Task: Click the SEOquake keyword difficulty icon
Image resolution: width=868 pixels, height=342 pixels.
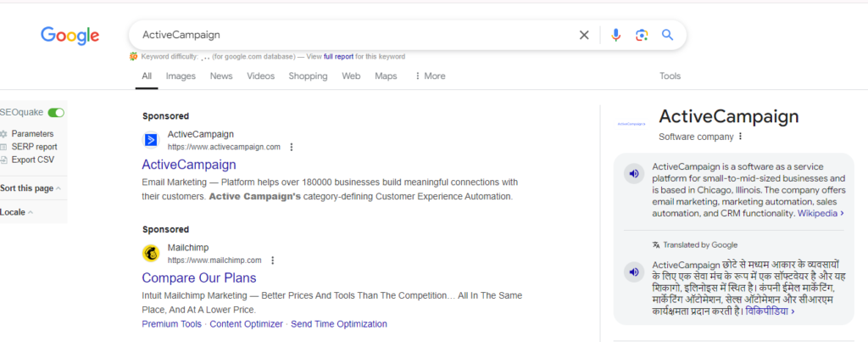Action: 133,57
